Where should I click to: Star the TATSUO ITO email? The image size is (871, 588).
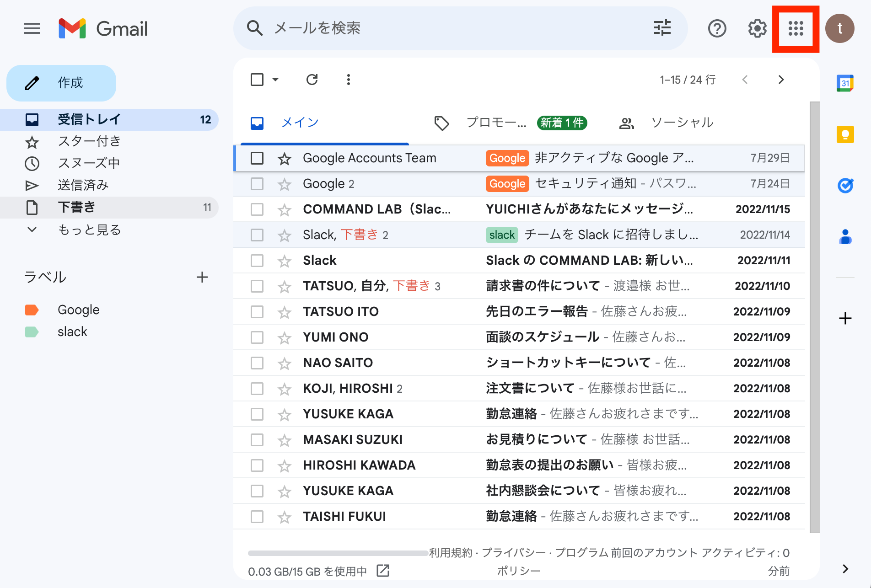pos(285,312)
